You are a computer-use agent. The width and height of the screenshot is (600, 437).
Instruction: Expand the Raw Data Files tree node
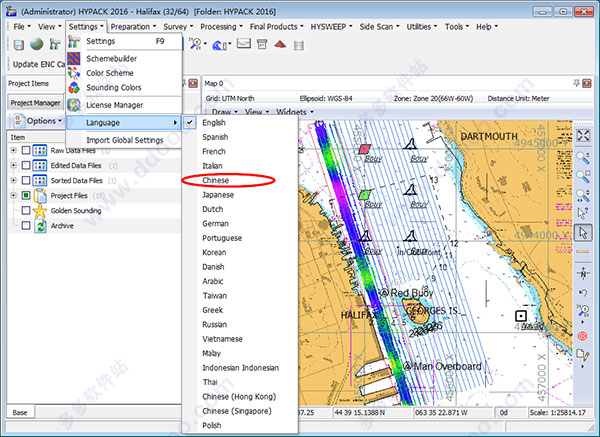tap(13, 150)
